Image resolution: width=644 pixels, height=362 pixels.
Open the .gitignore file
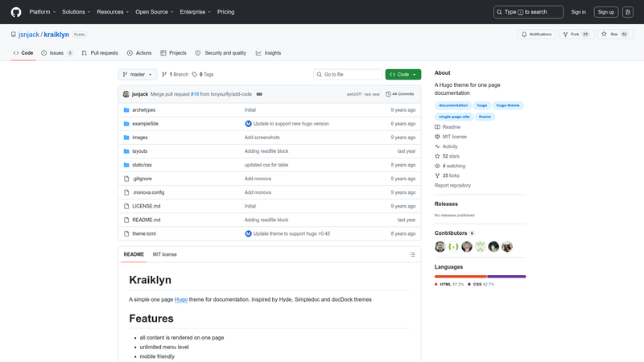[142, 179]
